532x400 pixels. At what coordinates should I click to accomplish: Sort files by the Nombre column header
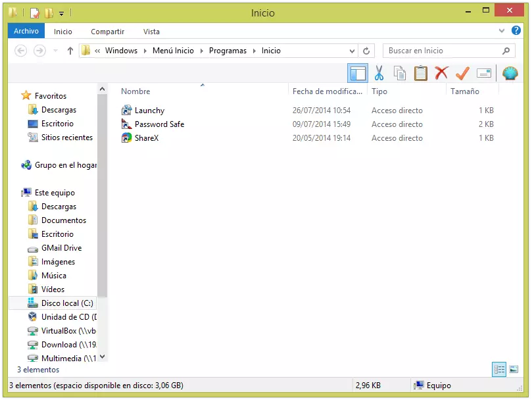(x=135, y=91)
